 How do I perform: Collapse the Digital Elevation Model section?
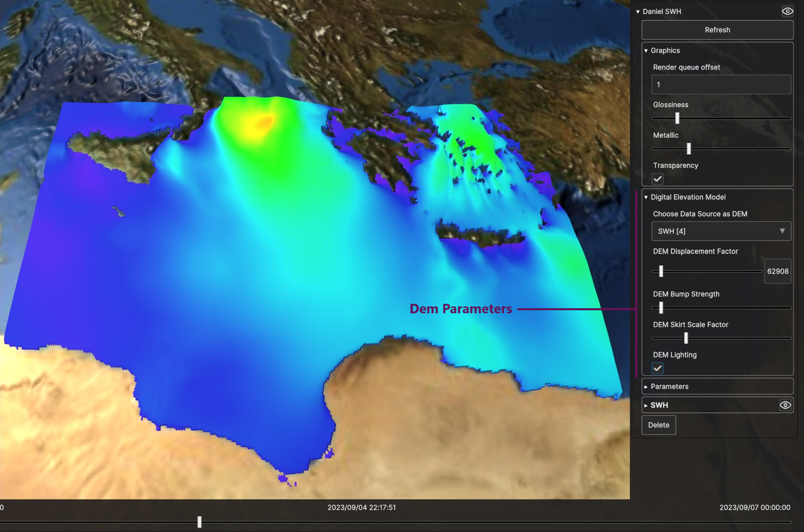pyautogui.click(x=646, y=197)
